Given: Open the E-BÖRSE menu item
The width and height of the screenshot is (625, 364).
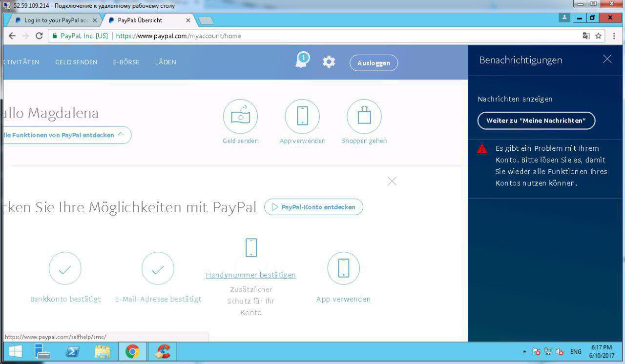Looking at the screenshot, I should [126, 62].
